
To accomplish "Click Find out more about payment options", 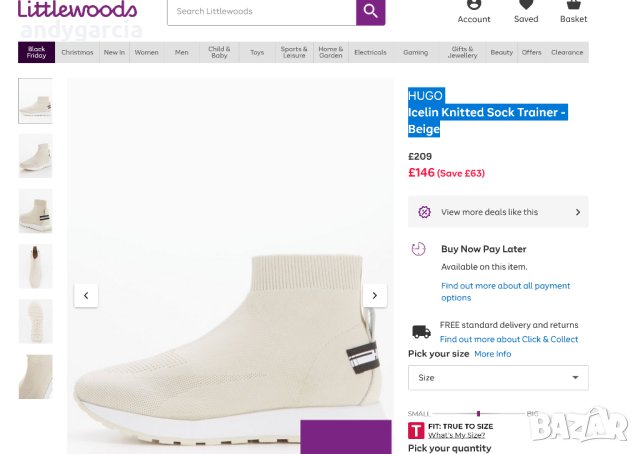I will (505, 291).
